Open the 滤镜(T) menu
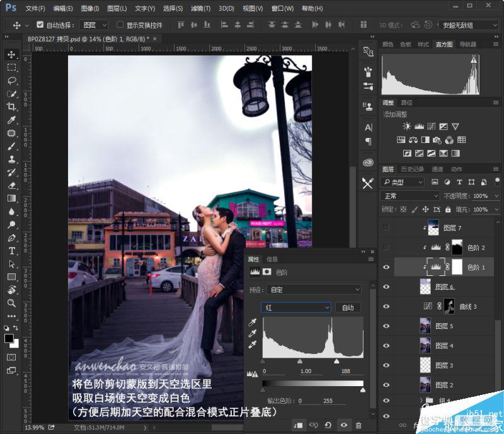Image resolution: width=504 pixels, height=434 pixels. pyautogui.click(x=200, y=8)
